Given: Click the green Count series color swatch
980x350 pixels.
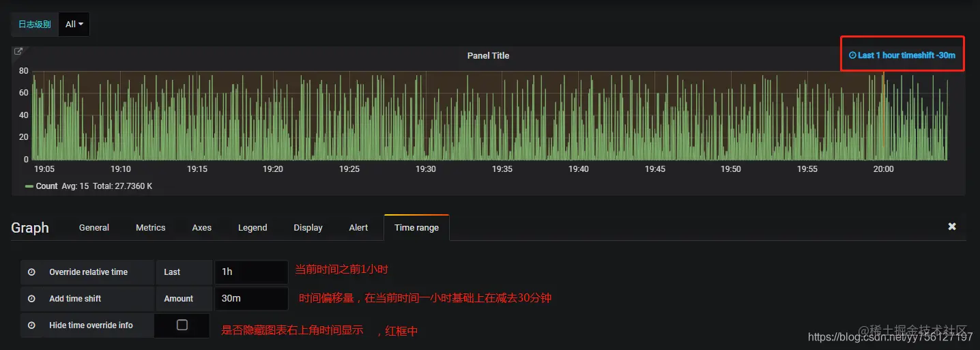Looking at the screenshot, I should pyautogui.click(x=29, y=186).
